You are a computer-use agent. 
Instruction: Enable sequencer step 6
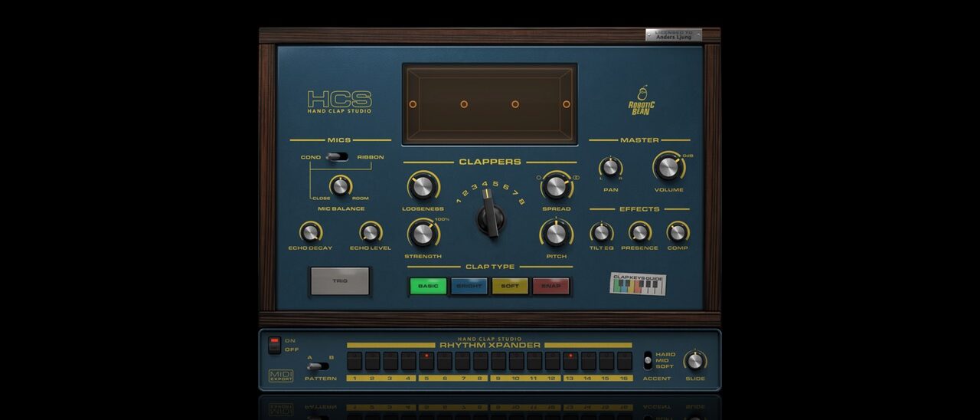[445, 361]
